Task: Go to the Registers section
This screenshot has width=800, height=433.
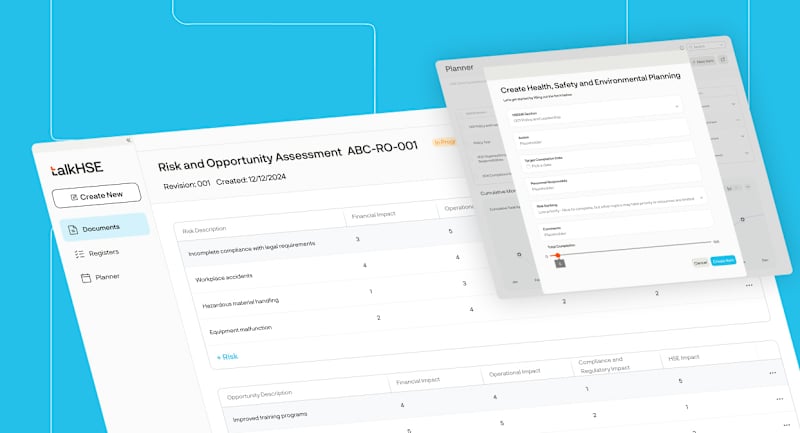Action: (x=97, y=253)
